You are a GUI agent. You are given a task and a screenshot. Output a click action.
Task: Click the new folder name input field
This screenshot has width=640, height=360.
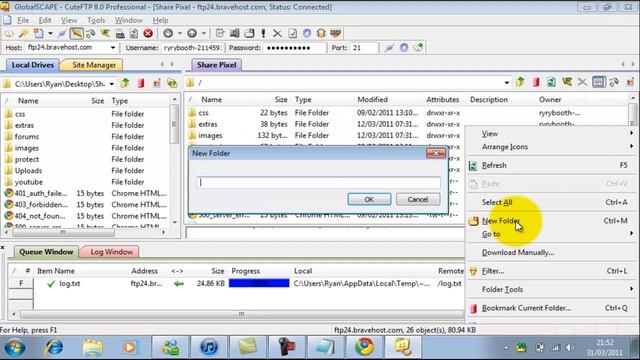318,182
